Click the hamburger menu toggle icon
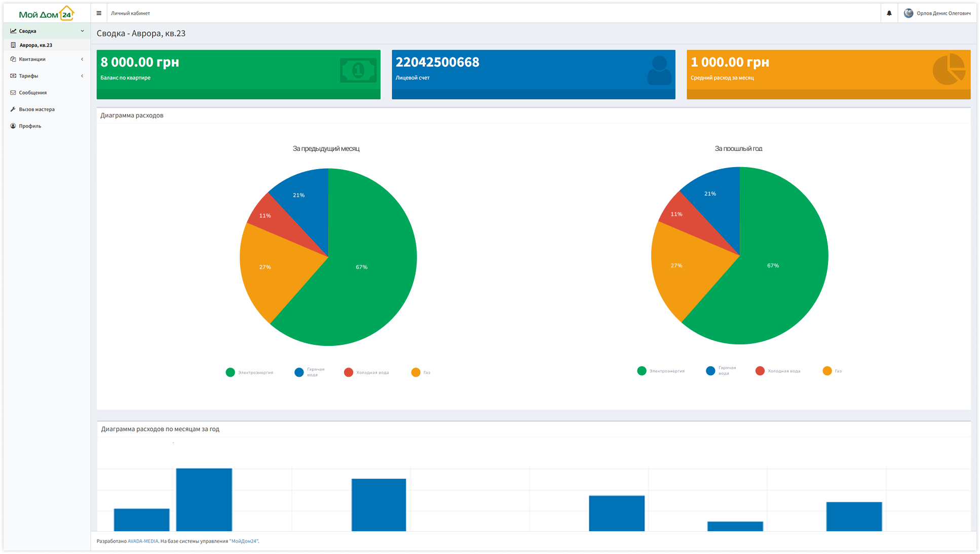This screenshot has width=980, height=554. coord(99,13)
